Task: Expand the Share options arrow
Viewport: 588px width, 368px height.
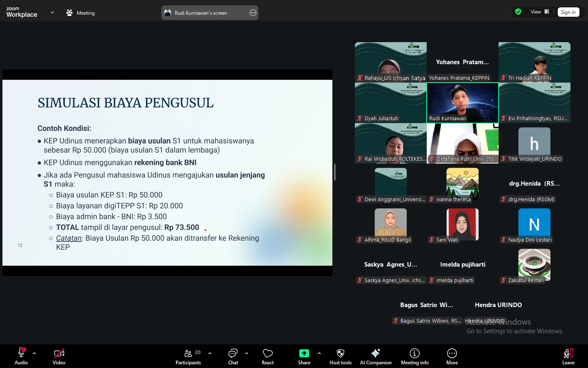Action: (319, 353)
